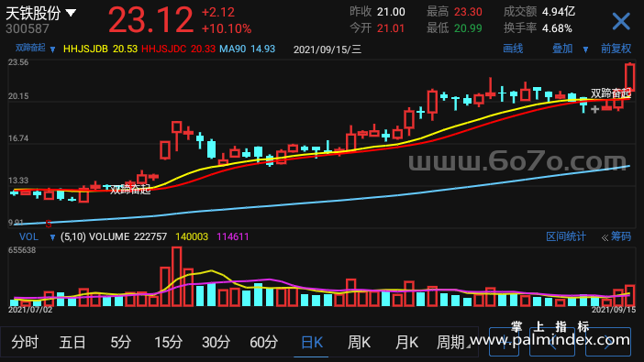644x362 pixels.
Task: Click the 叠加 overlay button
Action: pos(562,49)
